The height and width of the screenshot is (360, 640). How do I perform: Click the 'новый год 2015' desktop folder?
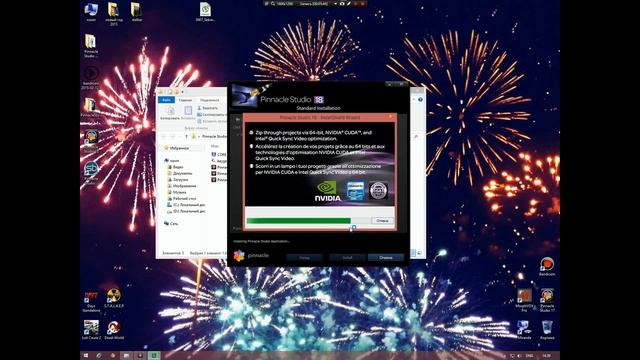113,13
